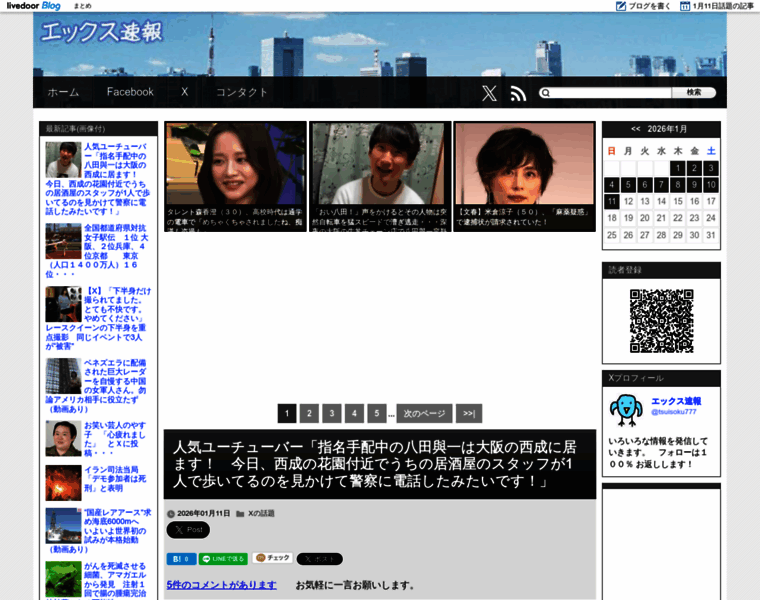This screenshot has height=600, width=760.
Task: Open the 米倉涼子 article thumbnail
Action: [525, 176]
